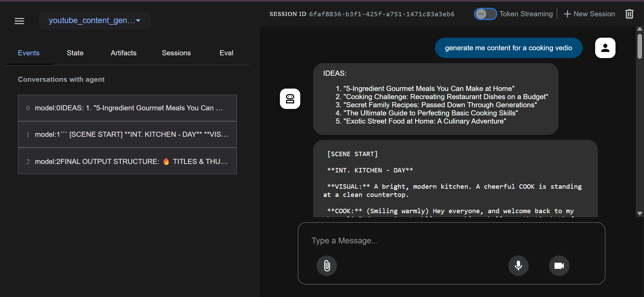Start video with the camera icon
Image resolution: width=644 pixels, height=297 pixels.
[x=559, y=266]
